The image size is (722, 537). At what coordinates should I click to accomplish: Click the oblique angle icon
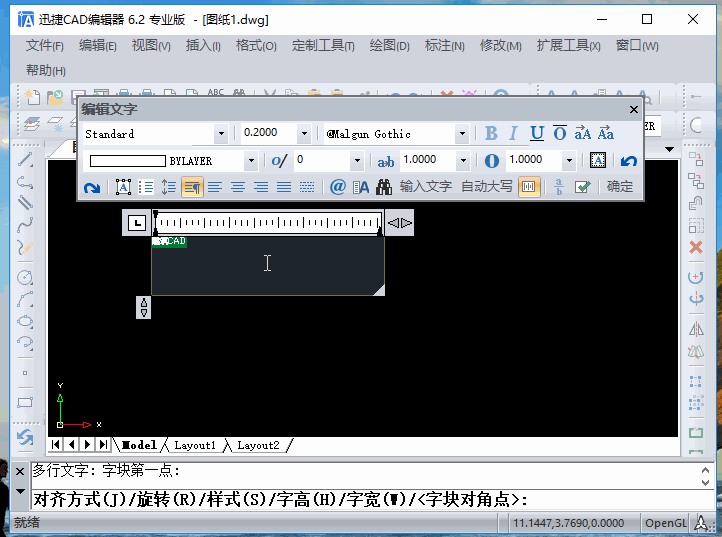click(279, 161)
